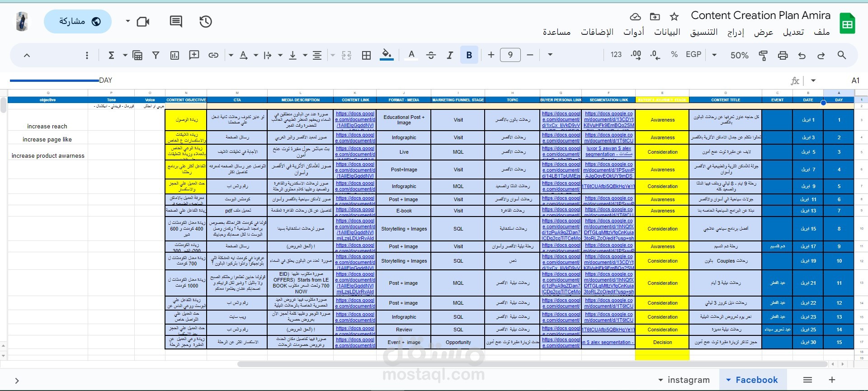
Task: Open the dropdown arrow next to camera icon
Action: click(x=128, y=21)
